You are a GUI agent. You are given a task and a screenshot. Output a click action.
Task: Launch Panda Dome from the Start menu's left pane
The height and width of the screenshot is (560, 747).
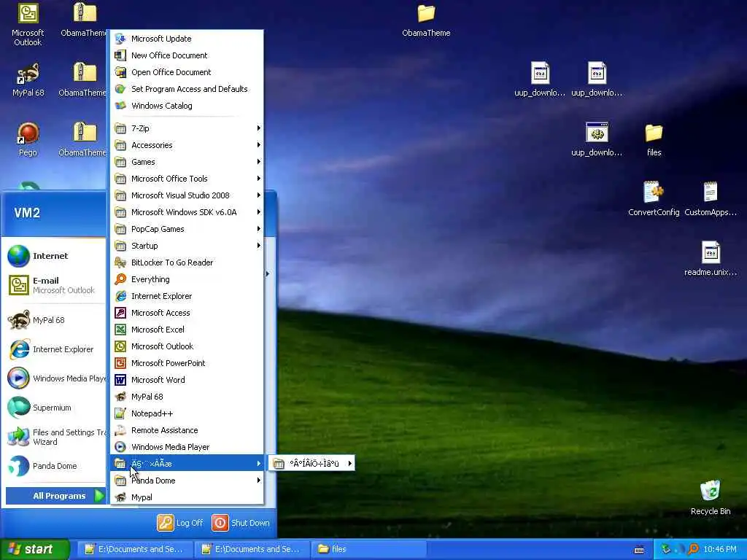[x=55, y=466]
